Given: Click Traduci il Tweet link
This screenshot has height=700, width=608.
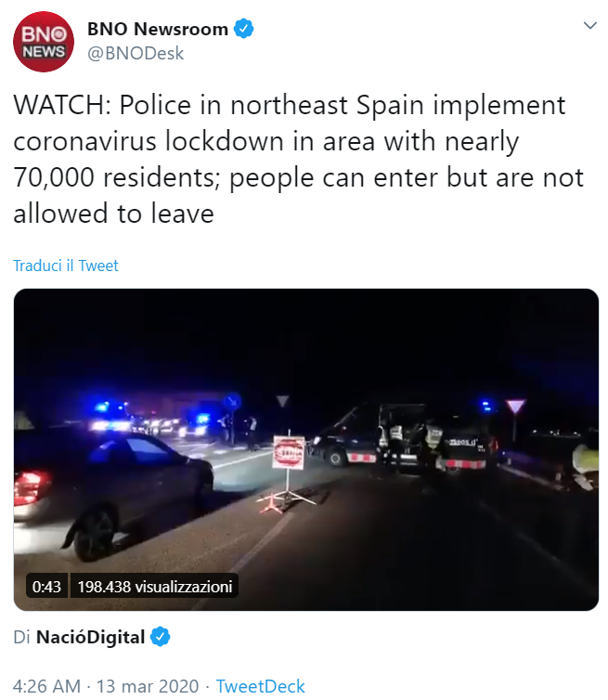Looking at the screenshot, I should click(66, 266).
